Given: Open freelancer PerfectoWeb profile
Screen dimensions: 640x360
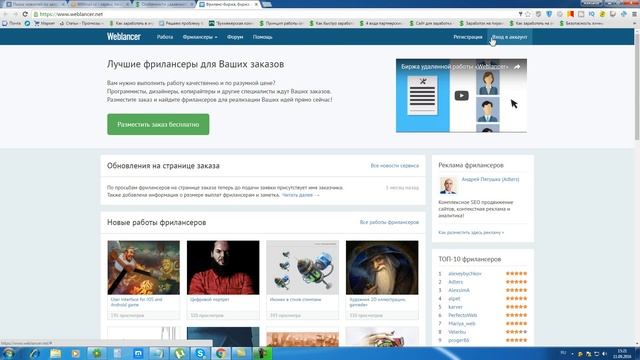Looking at the screenshot, I should [x=462, y=315].
